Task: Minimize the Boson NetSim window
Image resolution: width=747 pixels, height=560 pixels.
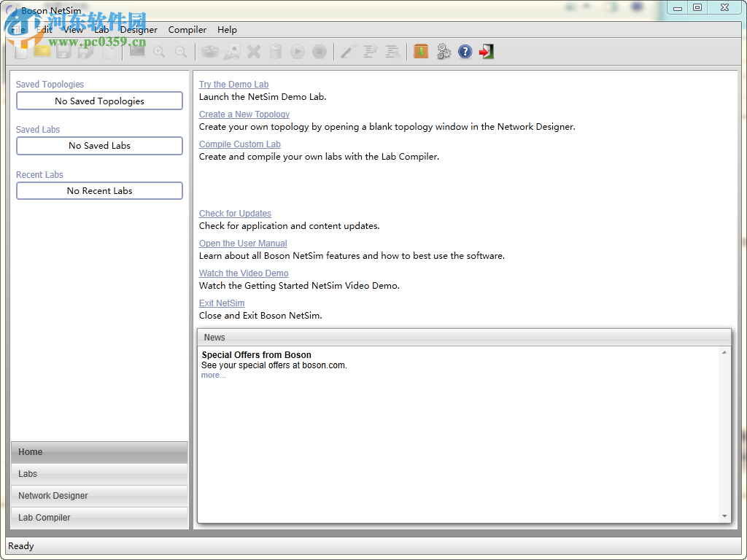Action: pos(677,7)
